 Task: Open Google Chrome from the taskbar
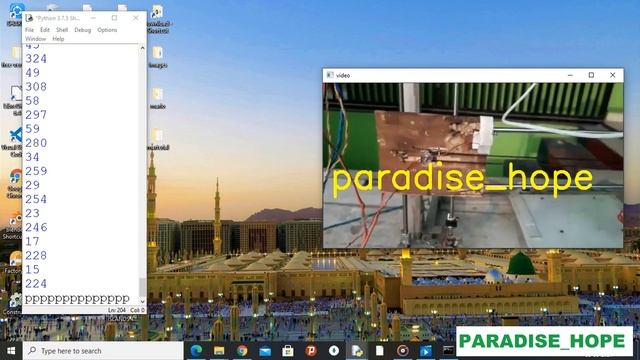tap(242, 351)
